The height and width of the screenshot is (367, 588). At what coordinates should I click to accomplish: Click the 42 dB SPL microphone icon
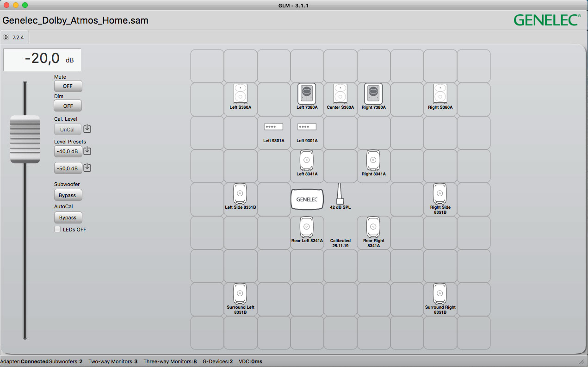340,194
